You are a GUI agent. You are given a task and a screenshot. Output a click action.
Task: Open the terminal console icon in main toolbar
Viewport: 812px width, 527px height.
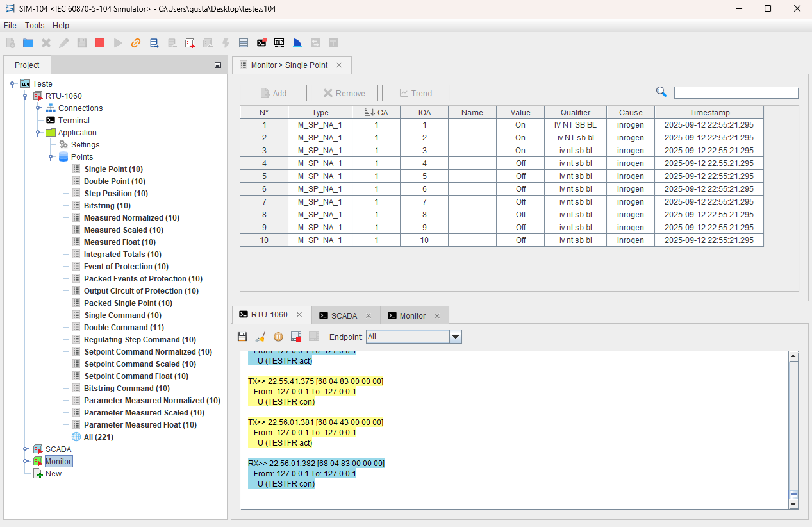tap(261, 43)
